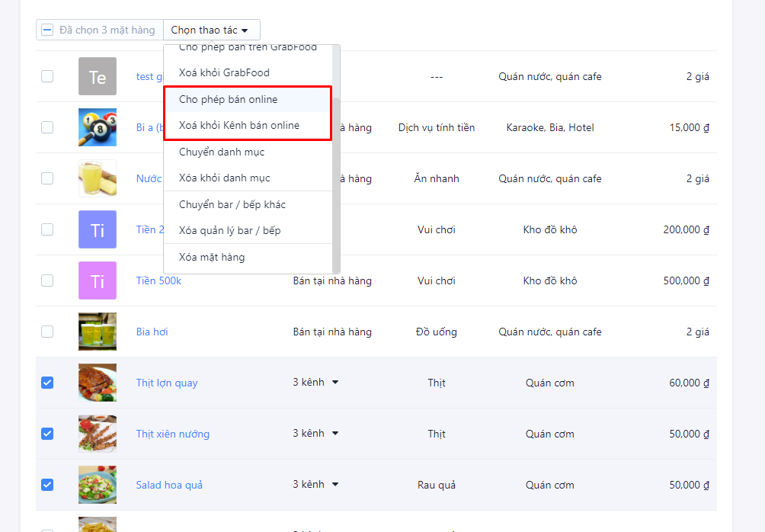
Task: Click the blue "Ti" icon for Tiền 200k item
Action: click(97, 229)
